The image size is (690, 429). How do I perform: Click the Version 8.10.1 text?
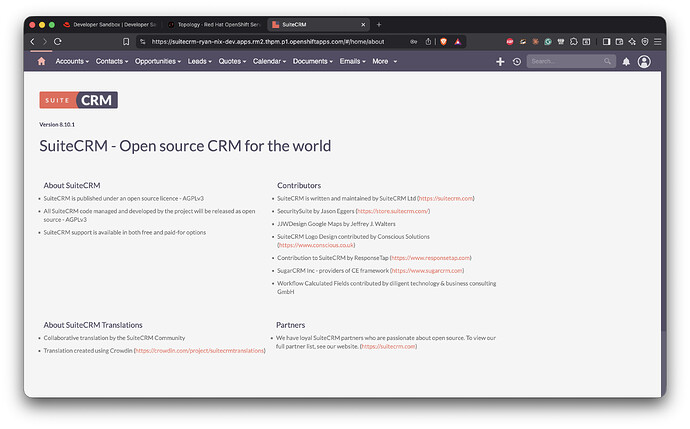point(57,125)
